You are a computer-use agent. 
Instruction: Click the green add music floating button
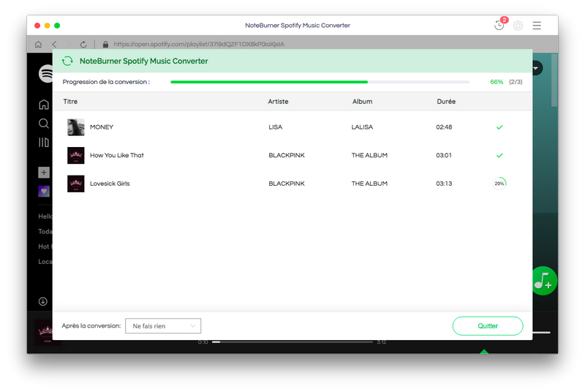[x=544, y=281]
